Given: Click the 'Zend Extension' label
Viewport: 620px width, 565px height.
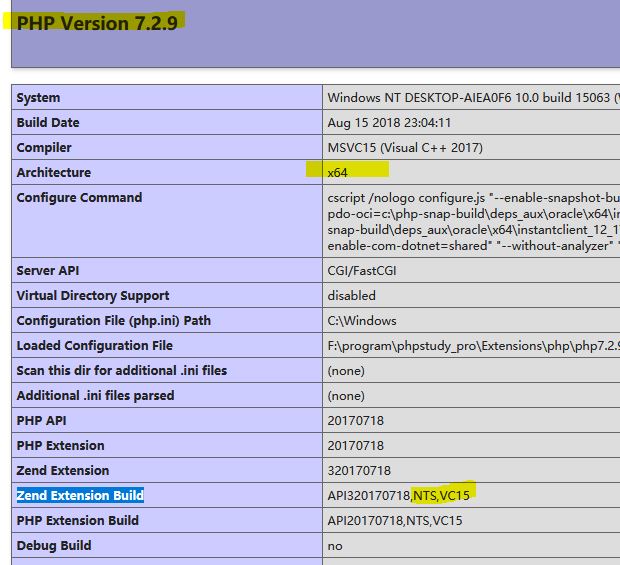Looking at the screenshot, I should [x=63, y=471].
